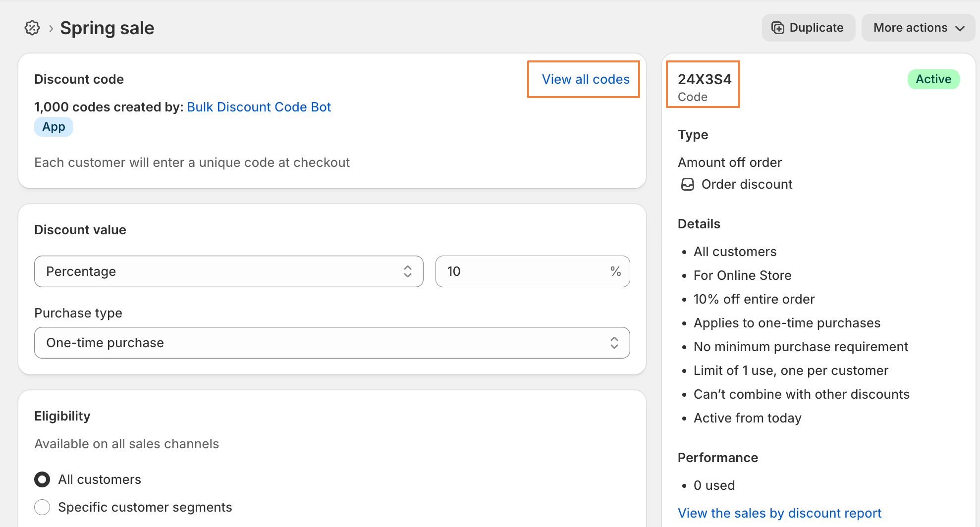Click the 24X3S4 code title
This screenshot has width=980, height=527.
coord(704,79)
